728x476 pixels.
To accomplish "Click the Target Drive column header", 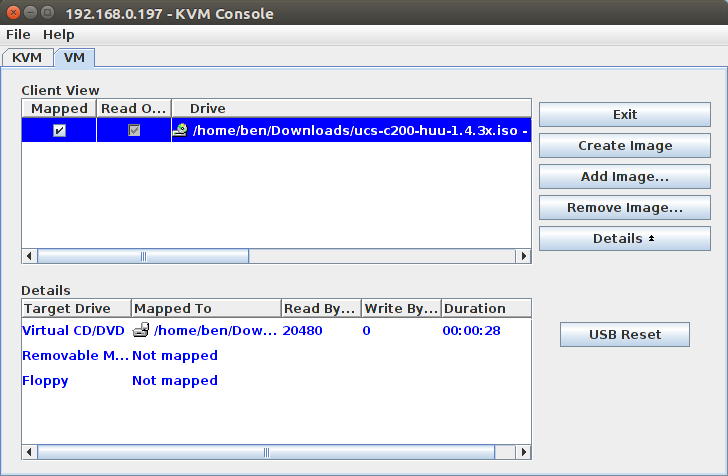I will (x=77, y=308).
